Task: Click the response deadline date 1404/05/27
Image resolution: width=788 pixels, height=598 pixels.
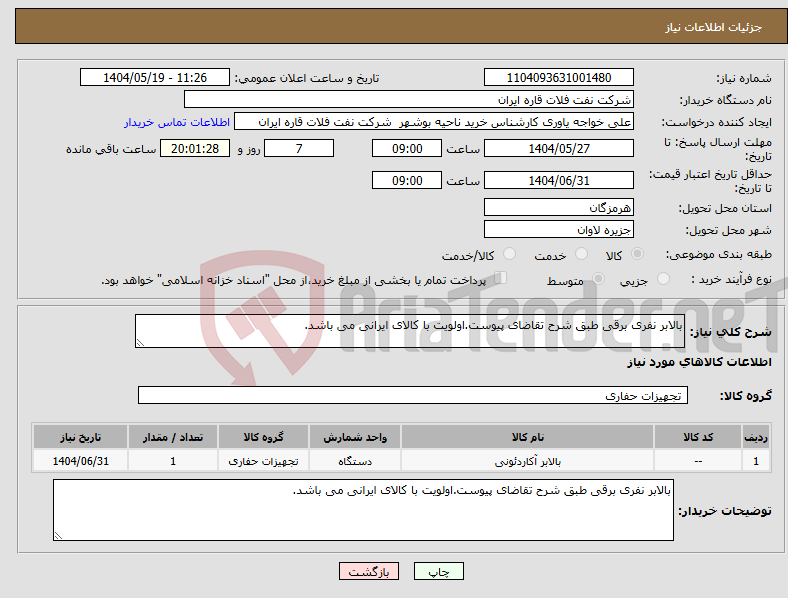Action: [x=558, y=148]
